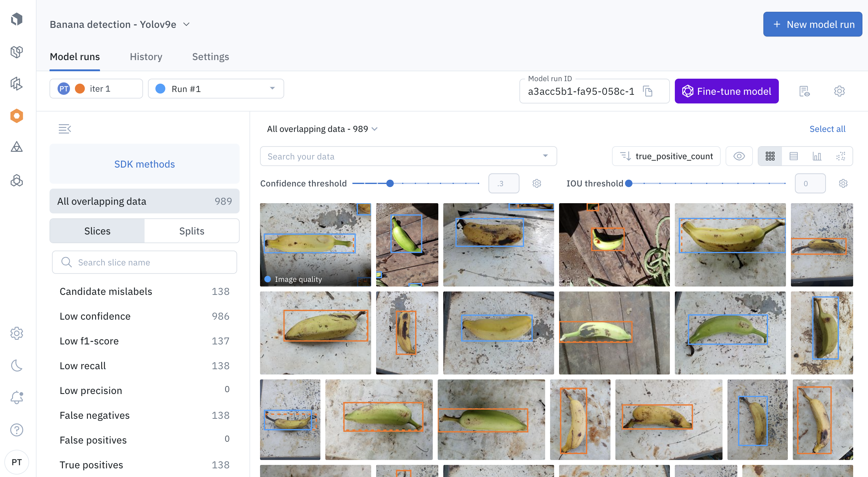Open the cube logo home icon
Viewport: 868px width, 477px height.
coord(16,19)
